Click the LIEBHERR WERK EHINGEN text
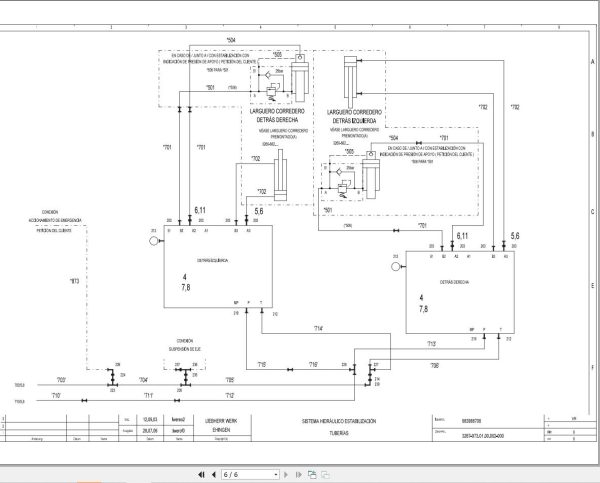The height and width of the screenshot is (483, 600). point(221,425)
